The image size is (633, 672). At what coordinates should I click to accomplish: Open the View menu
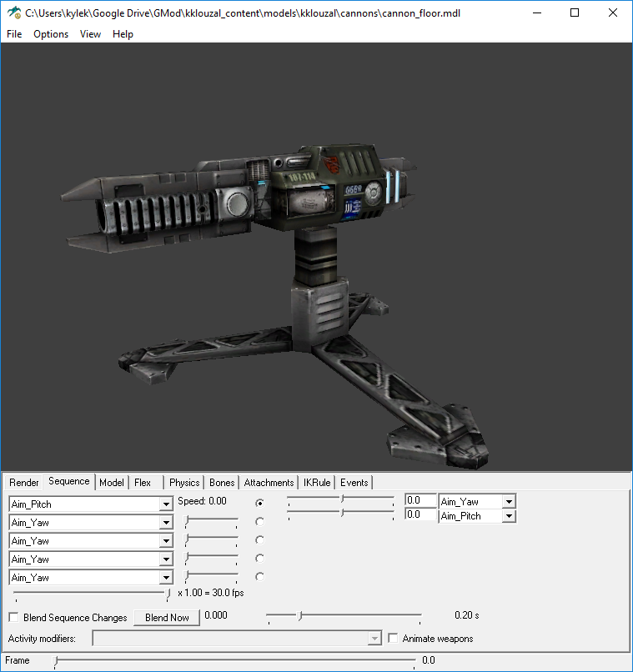(90, 34)
